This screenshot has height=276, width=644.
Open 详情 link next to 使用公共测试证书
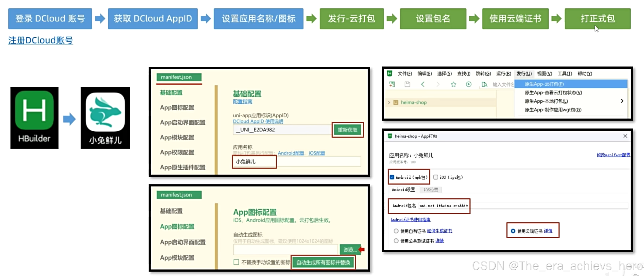pos(440,241)
